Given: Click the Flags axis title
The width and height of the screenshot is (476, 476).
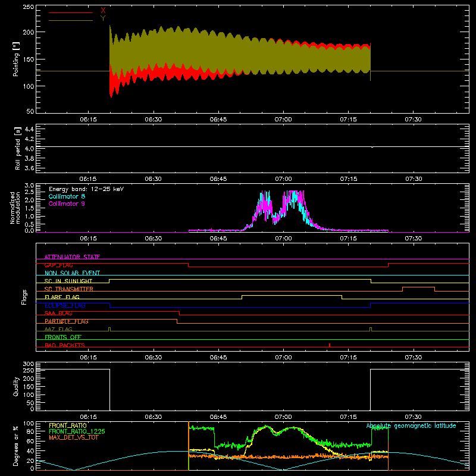Looking at the screenshot, I should tap(24, 297).
